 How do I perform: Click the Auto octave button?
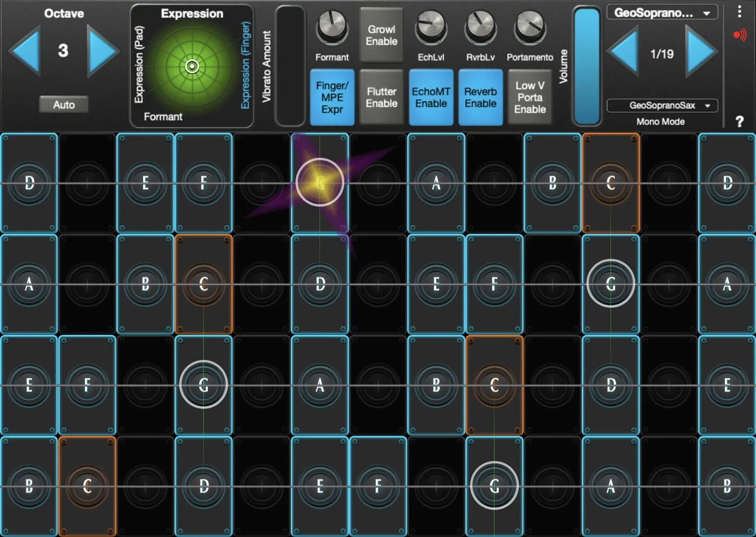pos(64,104)
